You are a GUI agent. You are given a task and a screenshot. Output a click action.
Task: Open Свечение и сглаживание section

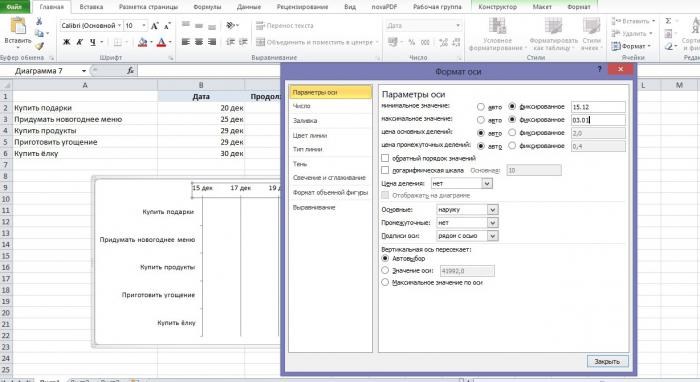point(330,178)
